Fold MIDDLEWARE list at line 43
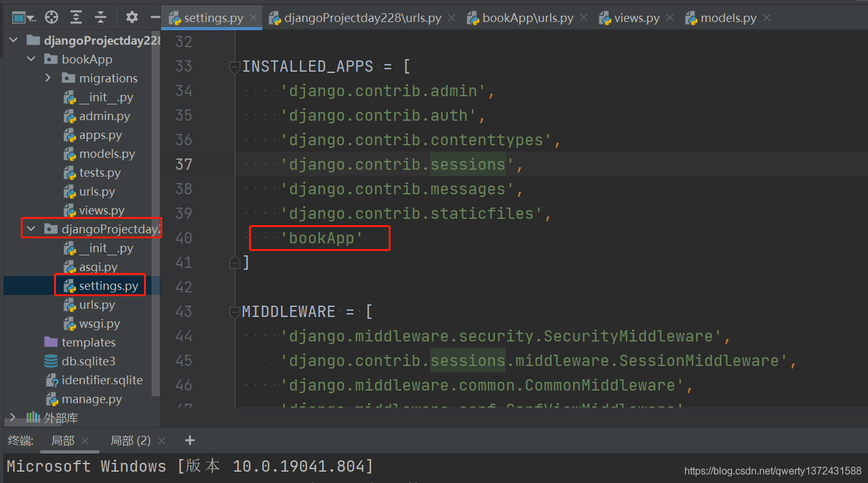868x483 pixels. 235,311
